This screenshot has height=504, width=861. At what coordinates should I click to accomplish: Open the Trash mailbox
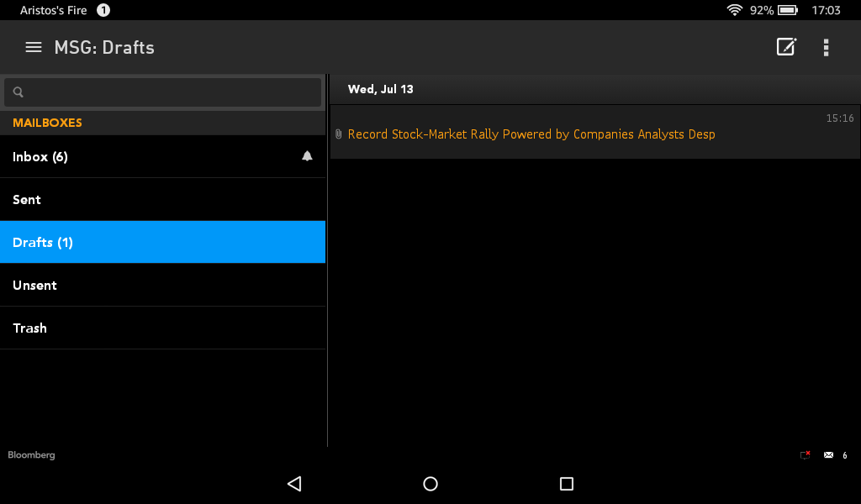click(126, 328)
